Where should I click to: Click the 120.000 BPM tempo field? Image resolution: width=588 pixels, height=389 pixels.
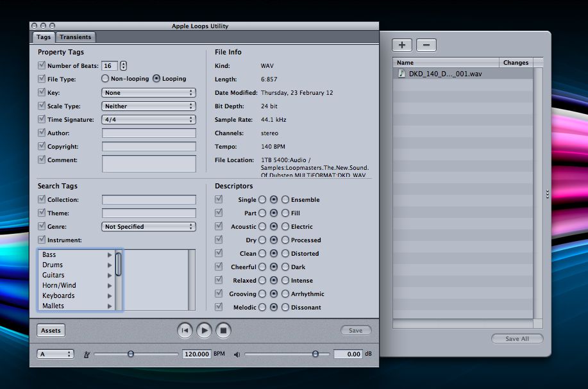pos(196,354)
